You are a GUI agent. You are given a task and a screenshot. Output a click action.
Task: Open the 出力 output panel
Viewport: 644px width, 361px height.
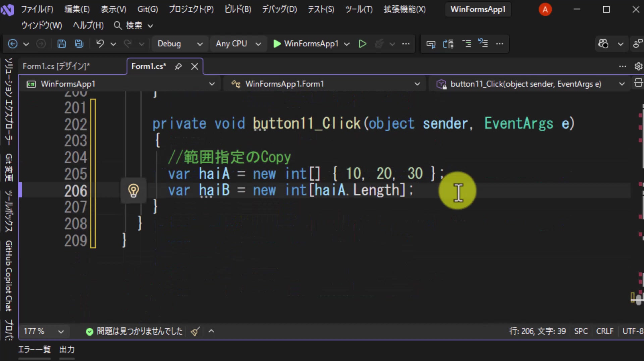click(67, 350)
